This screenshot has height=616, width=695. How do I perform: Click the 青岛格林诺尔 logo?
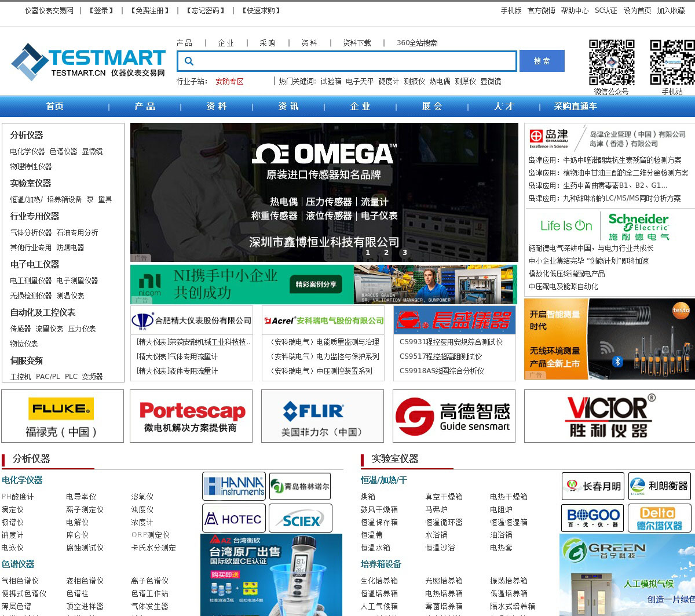[x=300, y=486]
